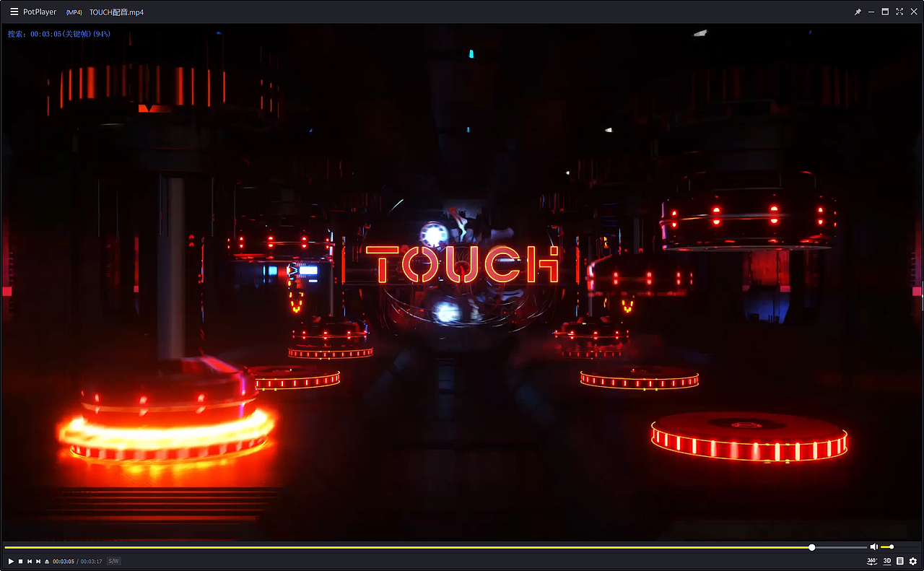Enable 3D video mode
Viewport: 924px width, 571px height.
pyautogui.click(x=886, y=560)
